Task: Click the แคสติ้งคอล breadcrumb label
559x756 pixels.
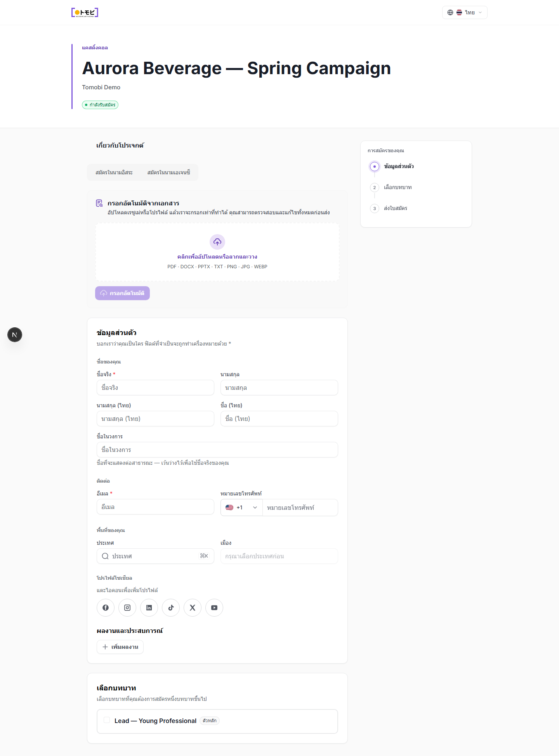Action: pyautogui.click(x=95, y=48)
